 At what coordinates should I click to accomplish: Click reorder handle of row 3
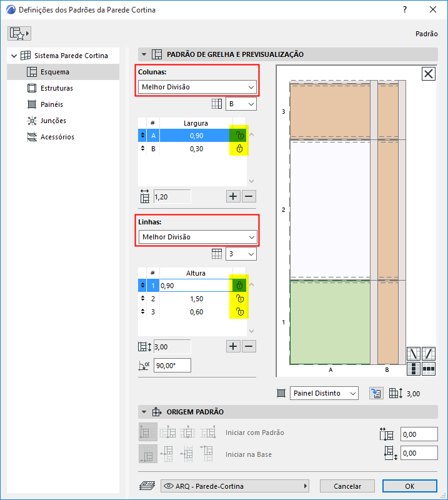pyautogui.click(x=142, y=311)
